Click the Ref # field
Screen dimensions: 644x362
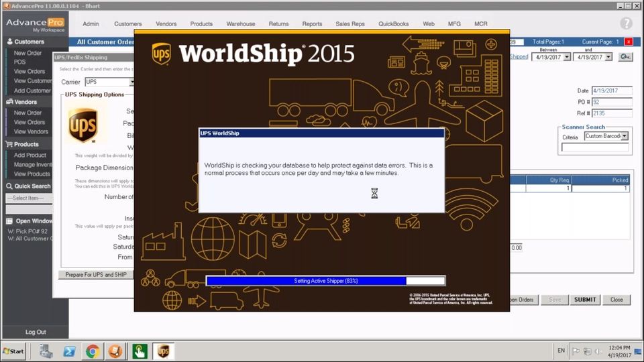click(612, 113)
